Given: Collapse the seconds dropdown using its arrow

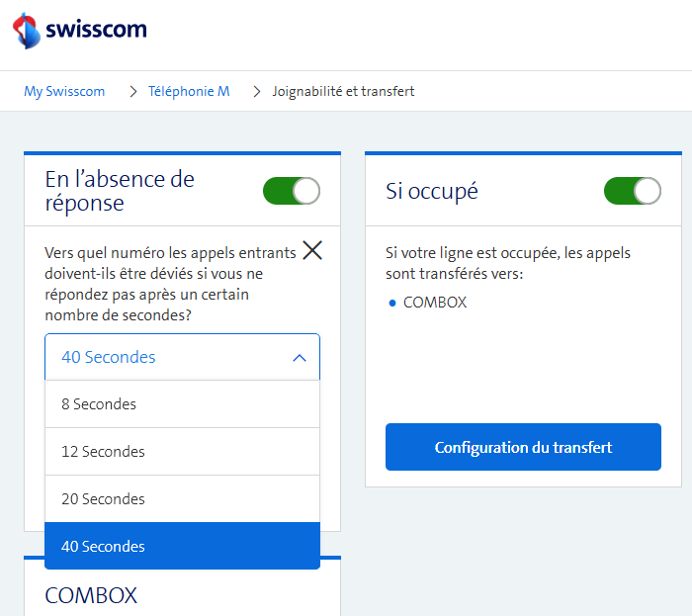Looking at the screenshot, I should (300, 358).
